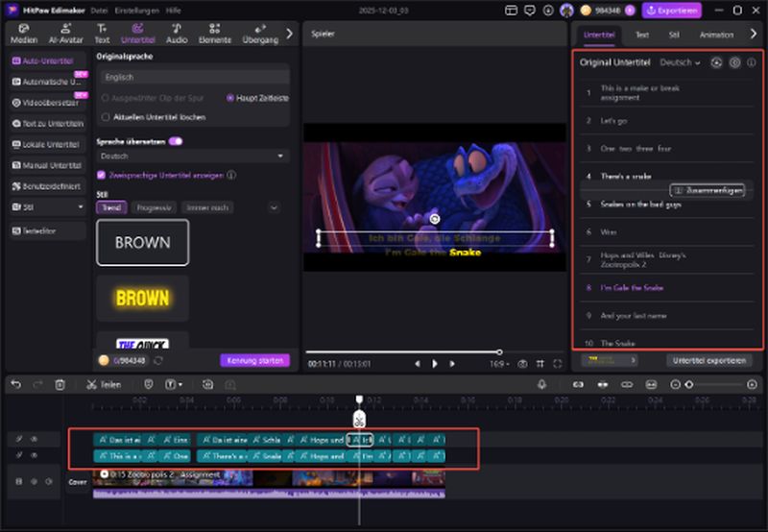Click the undo arrow in the timeline toolbar

15,384
